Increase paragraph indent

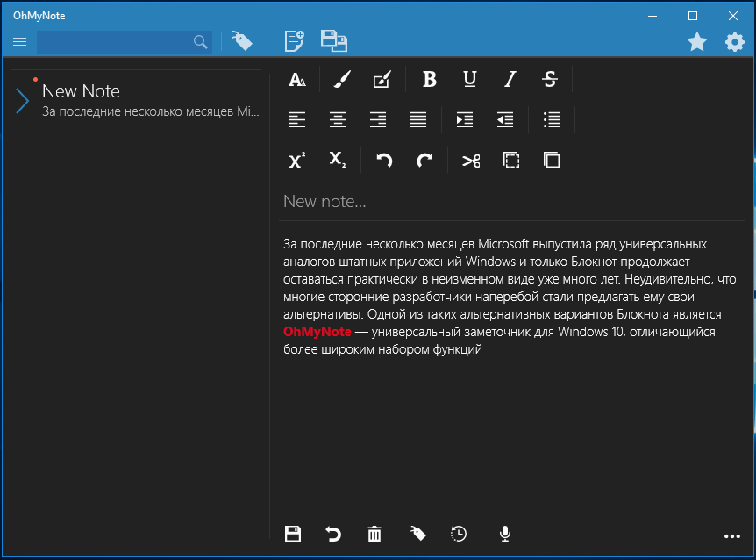[465, 119]
